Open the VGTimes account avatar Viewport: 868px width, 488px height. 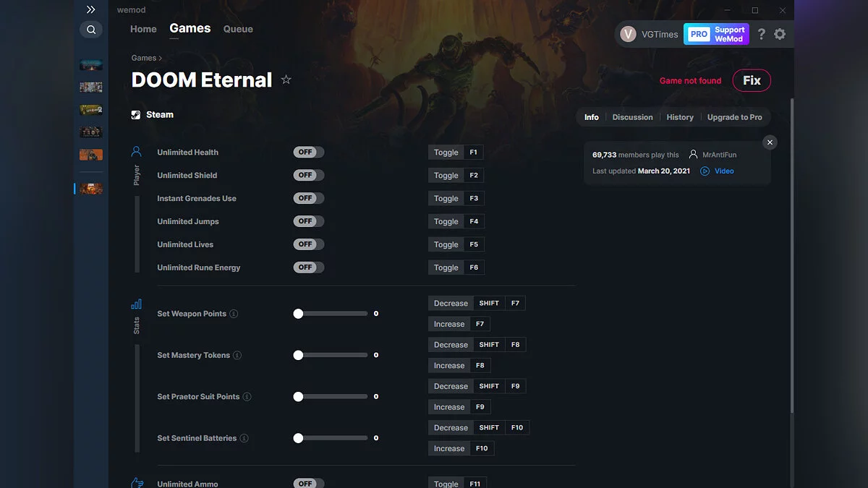coord(627,34)
